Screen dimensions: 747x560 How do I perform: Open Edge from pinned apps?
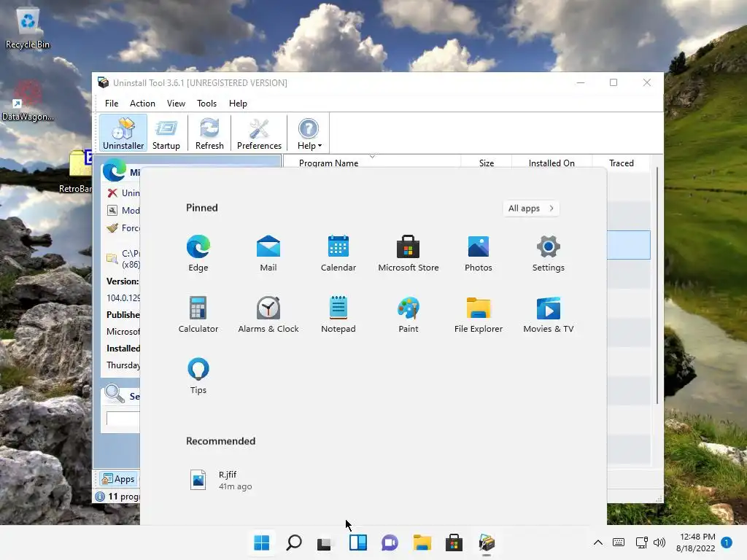click(x=198, y=253)
